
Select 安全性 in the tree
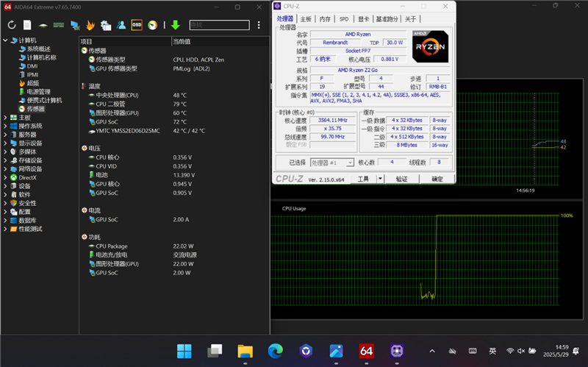point(27,203)
